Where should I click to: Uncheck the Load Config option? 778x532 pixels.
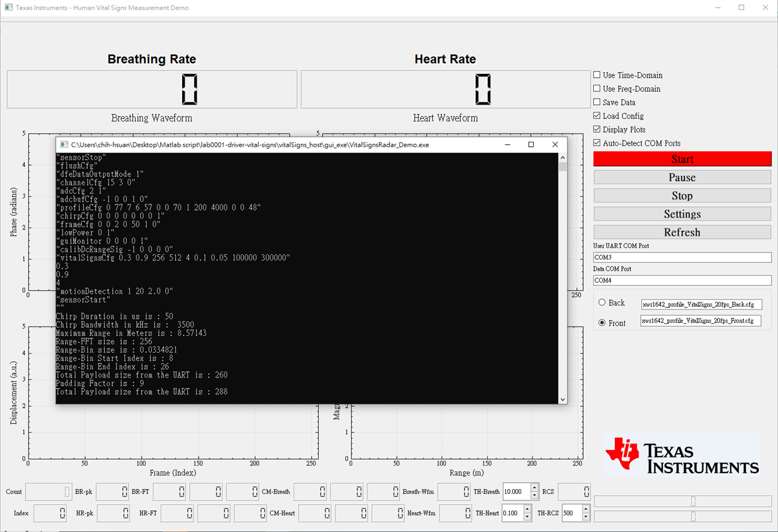coord(596,116)
